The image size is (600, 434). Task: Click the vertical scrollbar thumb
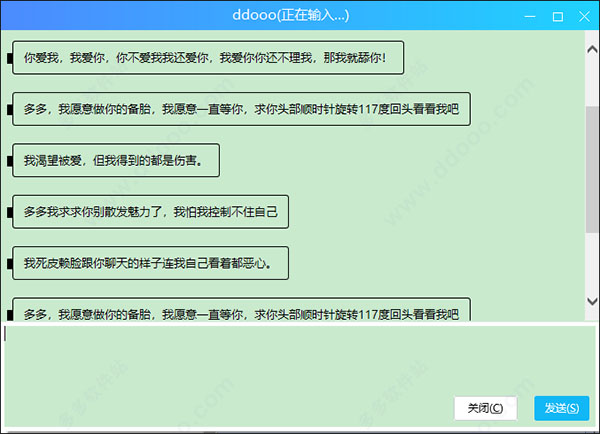592,169
